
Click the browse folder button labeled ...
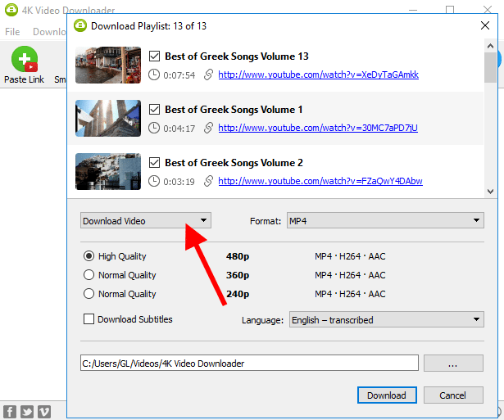(453, 364)
